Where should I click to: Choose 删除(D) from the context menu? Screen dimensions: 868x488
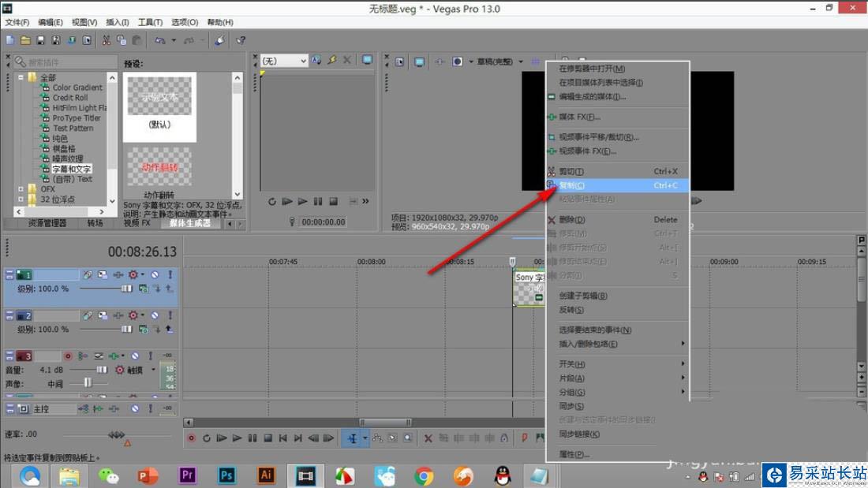pyautogui.click(x=617, y=220)
